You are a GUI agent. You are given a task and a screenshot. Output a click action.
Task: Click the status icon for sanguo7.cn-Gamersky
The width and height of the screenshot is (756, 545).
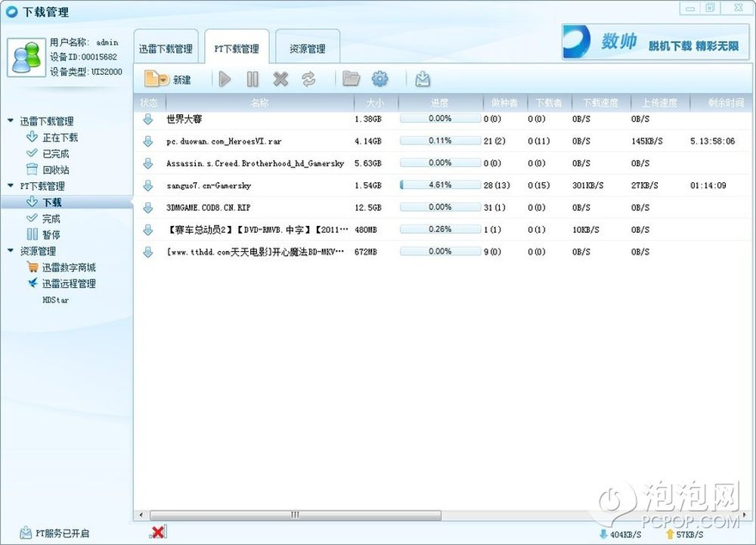pyautogui.click(x=148, y=185)
